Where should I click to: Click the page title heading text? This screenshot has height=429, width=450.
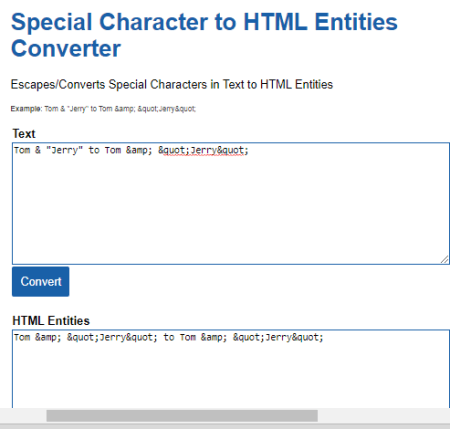point(204,35)
